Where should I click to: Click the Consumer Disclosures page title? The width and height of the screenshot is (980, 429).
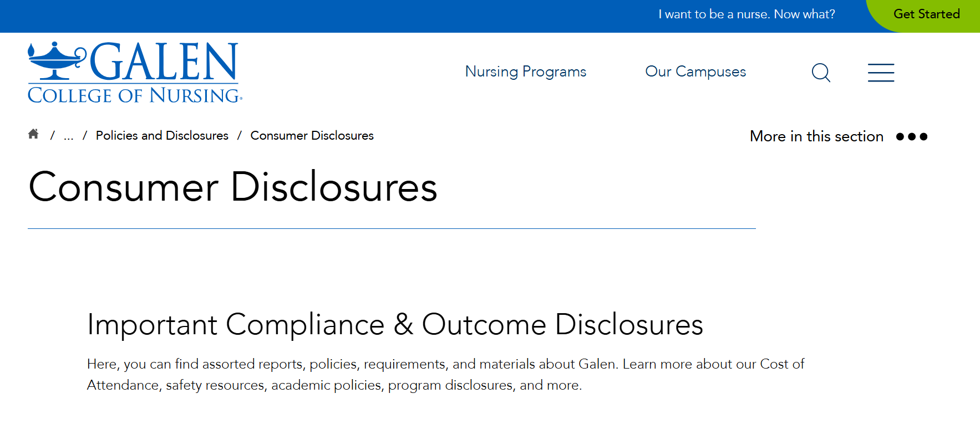(233, 187)
